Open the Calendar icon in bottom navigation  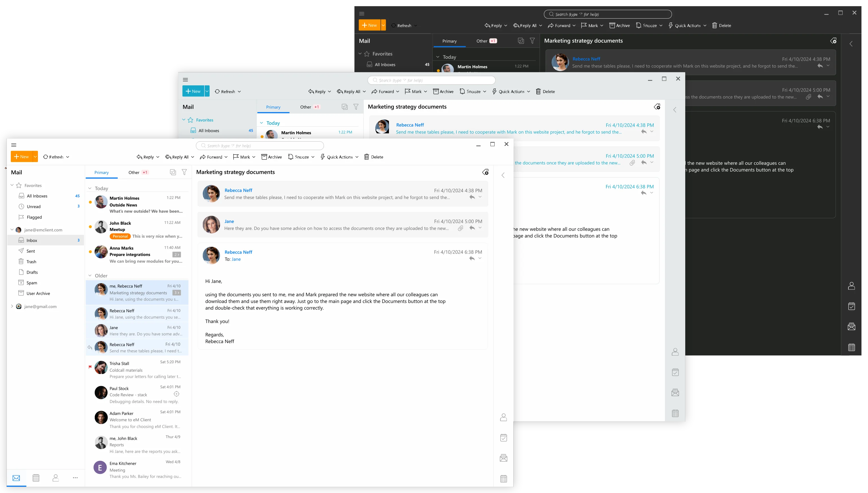tap(36, 478)
